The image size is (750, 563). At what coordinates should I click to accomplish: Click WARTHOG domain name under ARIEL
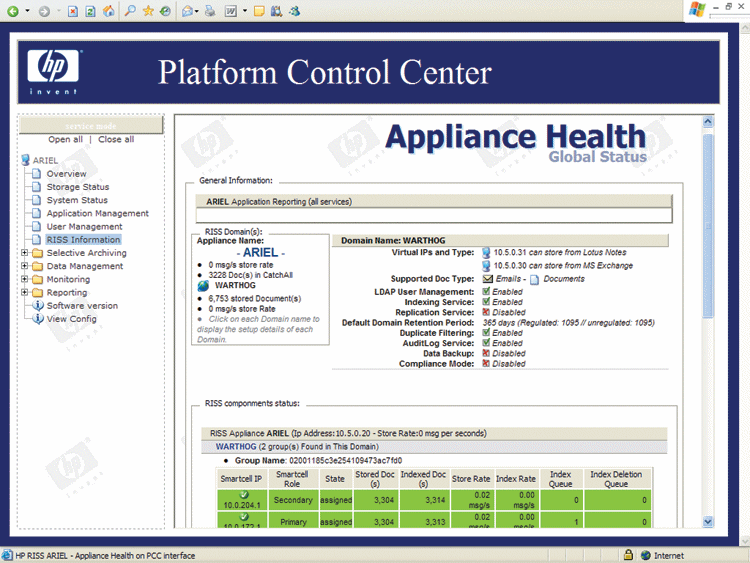[x=235, y=286]
